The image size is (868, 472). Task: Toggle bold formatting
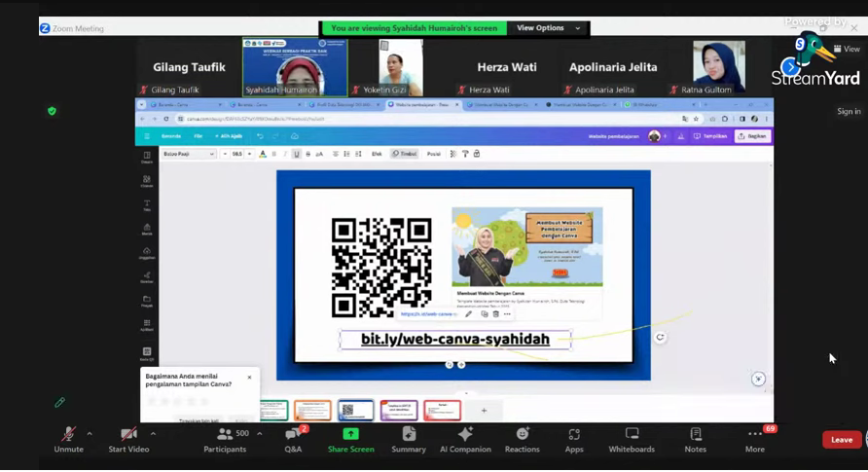[274, 154]
